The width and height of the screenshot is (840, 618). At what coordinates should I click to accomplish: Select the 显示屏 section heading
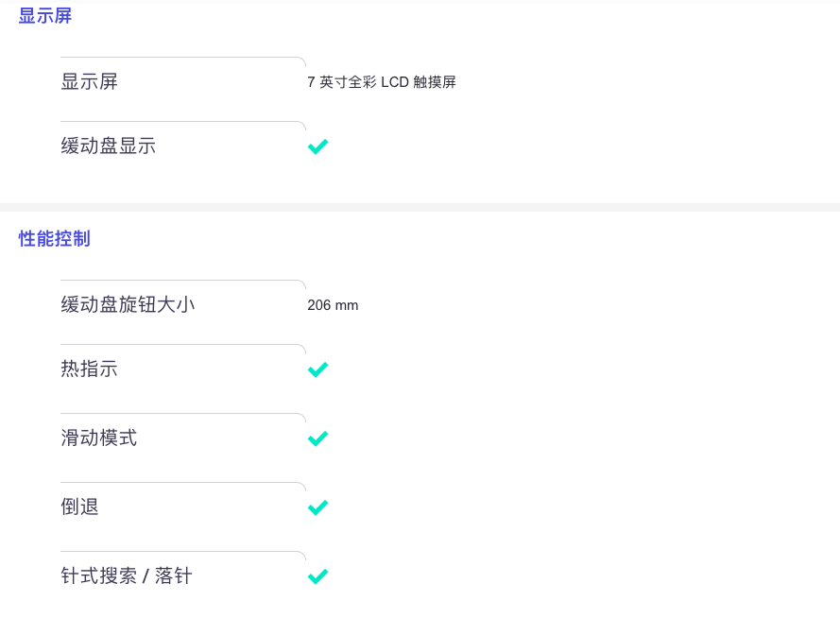[45, 15]
